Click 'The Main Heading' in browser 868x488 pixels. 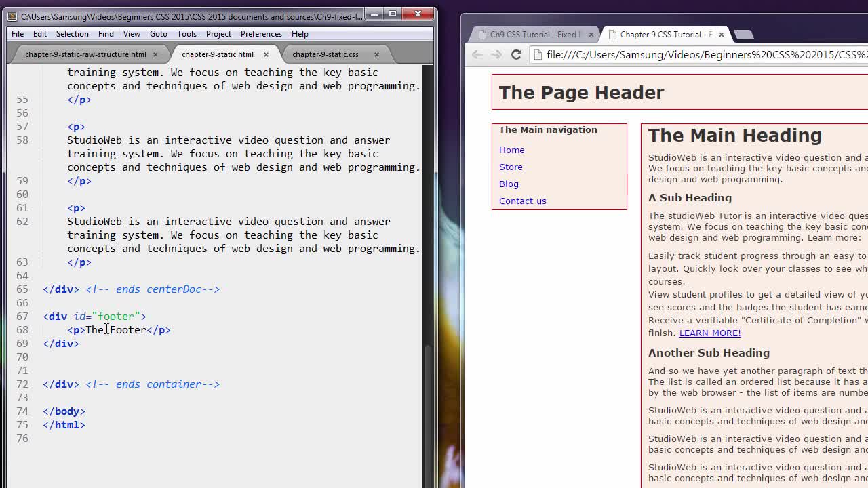tap(735, 135)
